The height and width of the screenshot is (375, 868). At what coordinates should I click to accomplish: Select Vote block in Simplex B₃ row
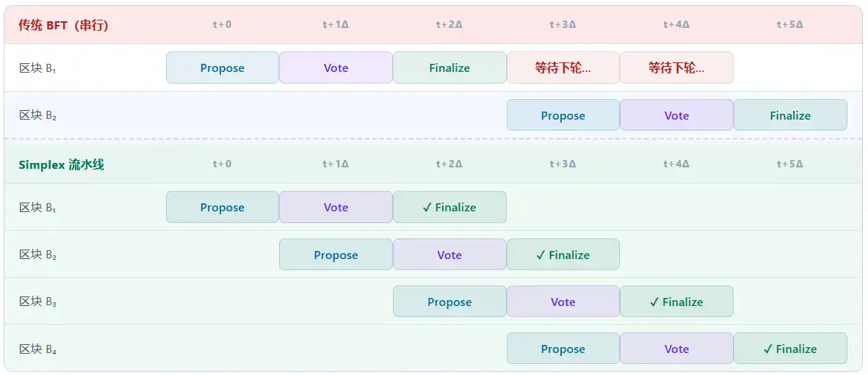[563, 302]
